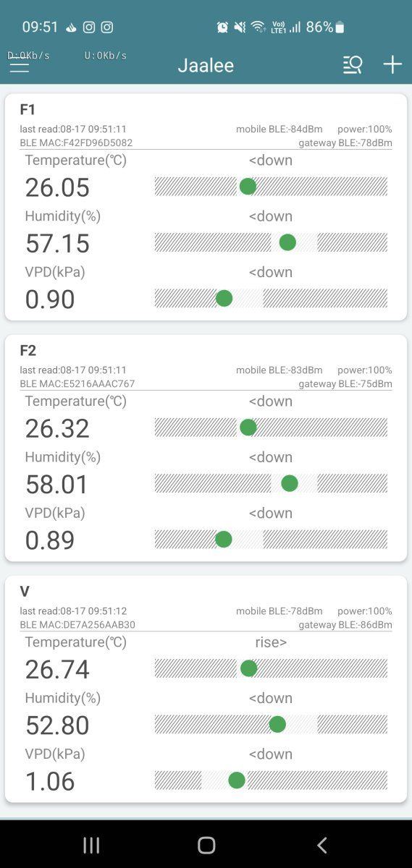The width and height of the screenshot is (412, 868).
Task: Add a new device with plus icon
Action: 392,65
